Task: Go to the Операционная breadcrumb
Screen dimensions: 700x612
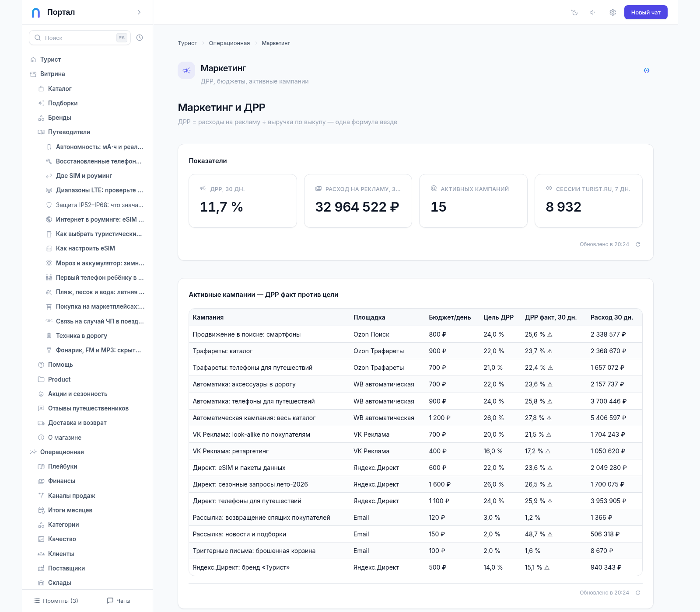Action: [x=229, y=43]
